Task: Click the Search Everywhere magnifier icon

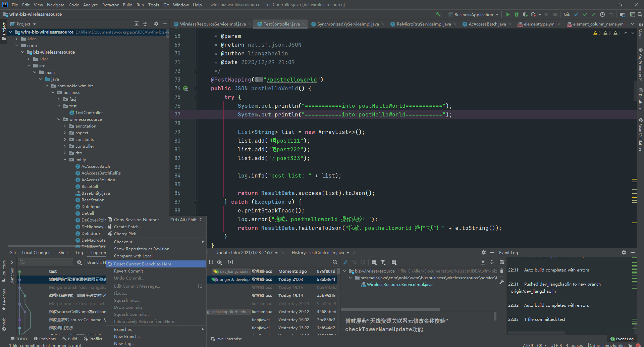Action: click(x=640, y=14)
